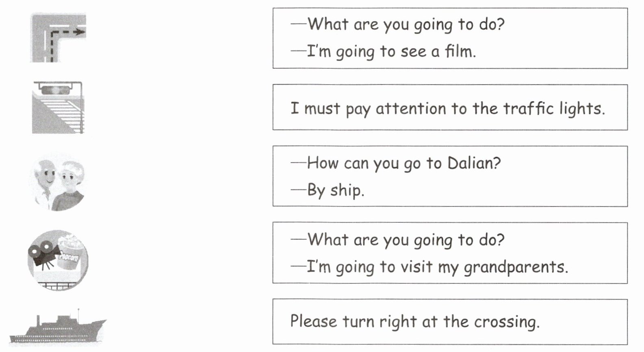Select "Please turn right at the crossing." box
This screenshot has width=644, height=352.
pyautogui.click(x=450, y=322)
